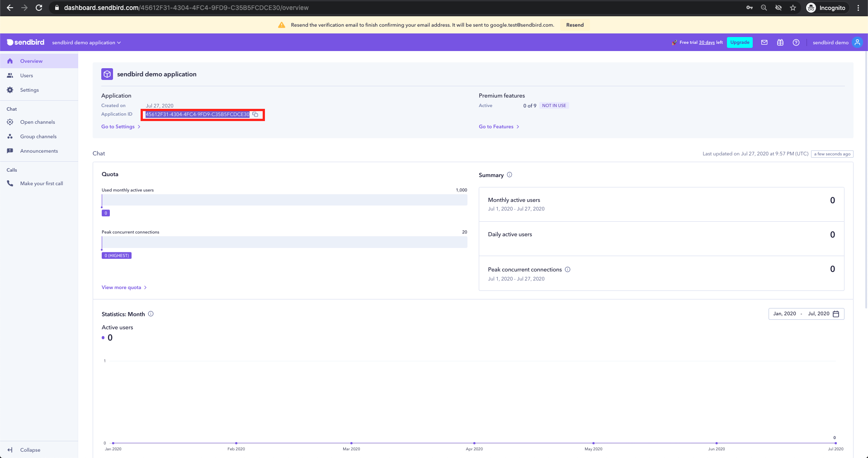868x458 pixels.
Task: Click the phone Calls icon
Action: [10, 183]
